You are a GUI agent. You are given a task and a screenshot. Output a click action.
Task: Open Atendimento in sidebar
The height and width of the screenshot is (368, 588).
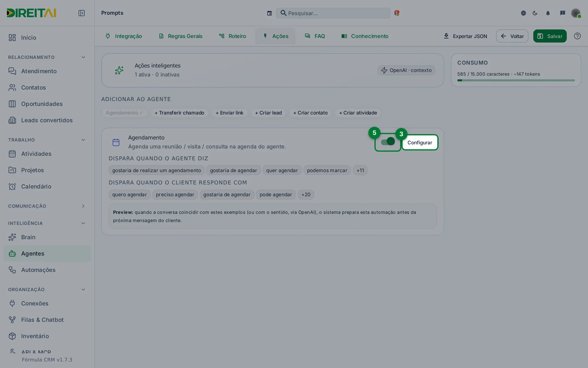pyautogui.click(x=47, y=71)
